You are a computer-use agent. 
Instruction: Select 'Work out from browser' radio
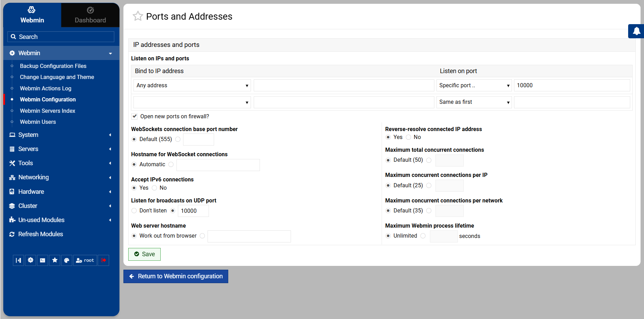(134, 236)
